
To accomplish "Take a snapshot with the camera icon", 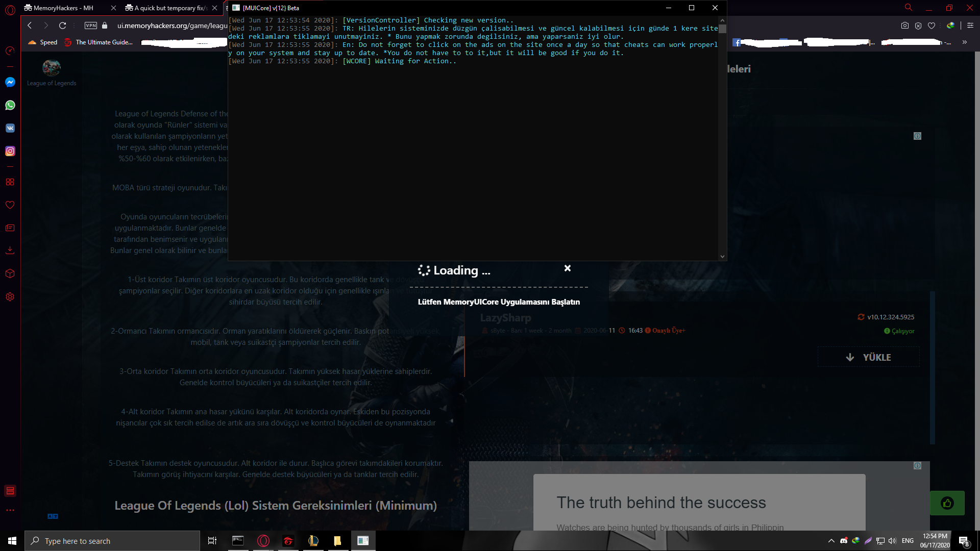I will point(905,26).
